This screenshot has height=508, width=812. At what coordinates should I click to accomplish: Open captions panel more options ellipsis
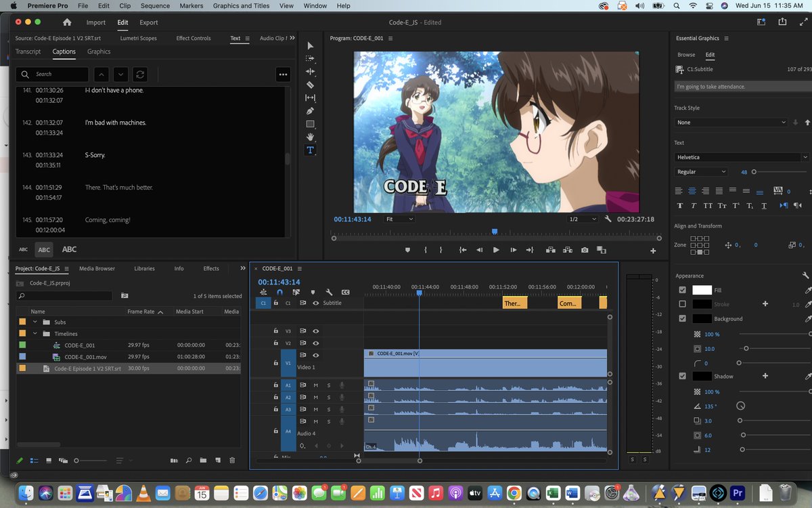click(x=283, y=74)
